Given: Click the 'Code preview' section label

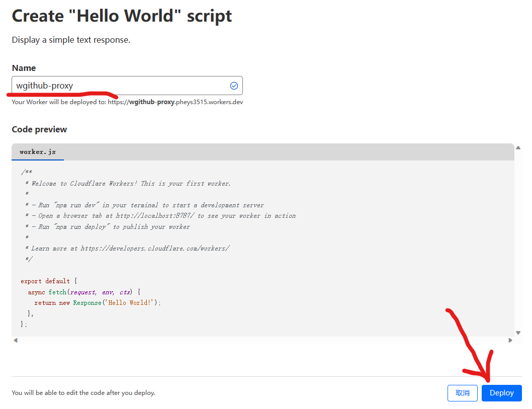Looking at the screenshot, I should coord(39,129).
